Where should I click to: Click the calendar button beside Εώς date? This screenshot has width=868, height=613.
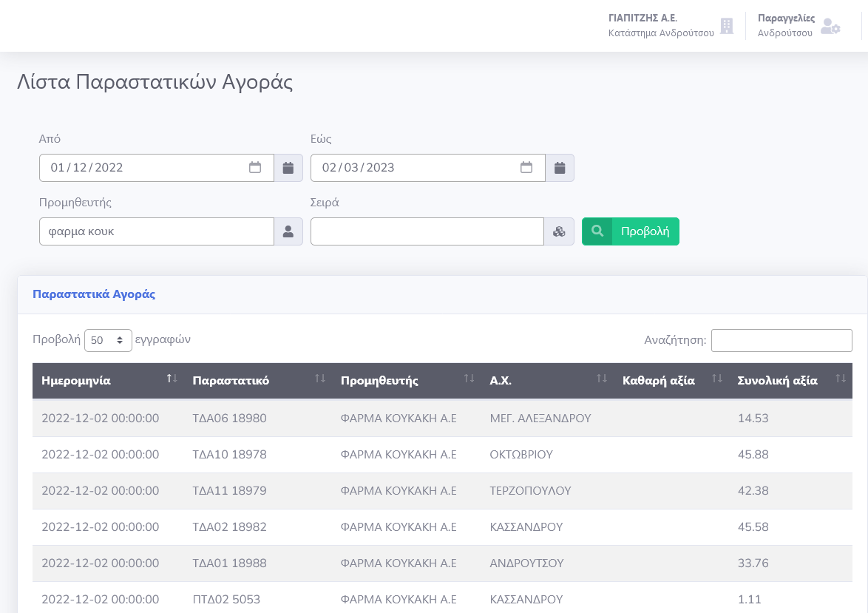(560, 168)
